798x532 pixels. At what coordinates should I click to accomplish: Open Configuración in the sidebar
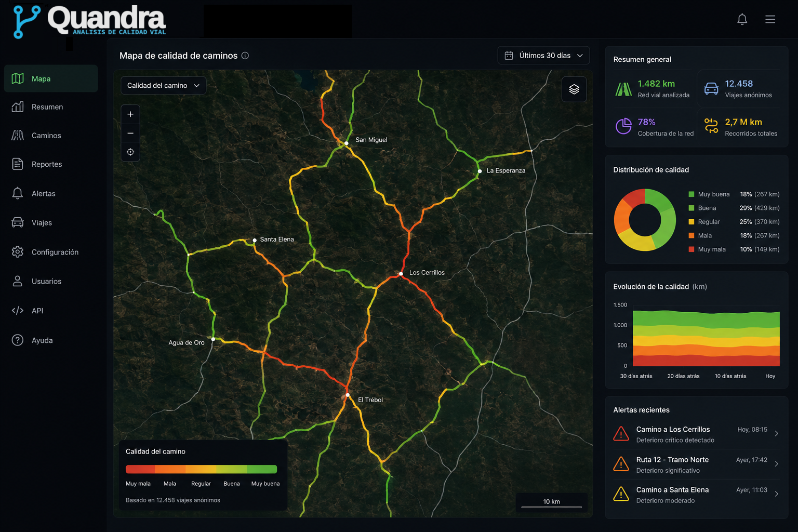point(51,252)
